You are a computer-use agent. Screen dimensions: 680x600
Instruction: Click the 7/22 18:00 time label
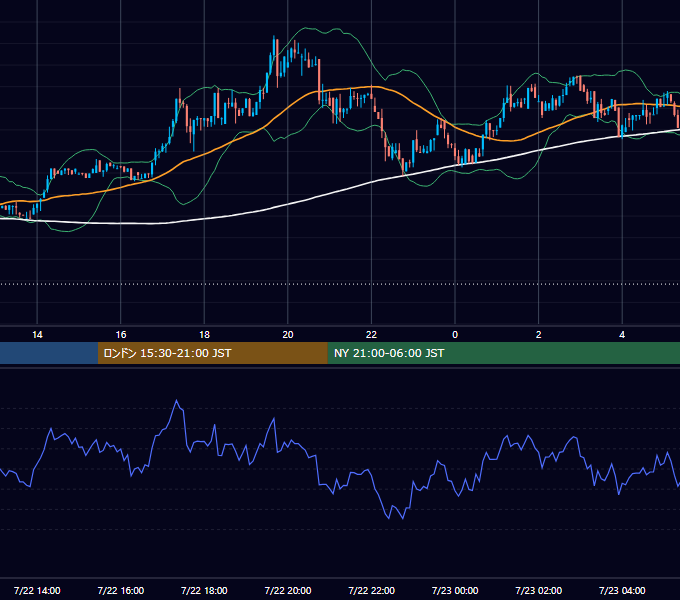[204, 590]
